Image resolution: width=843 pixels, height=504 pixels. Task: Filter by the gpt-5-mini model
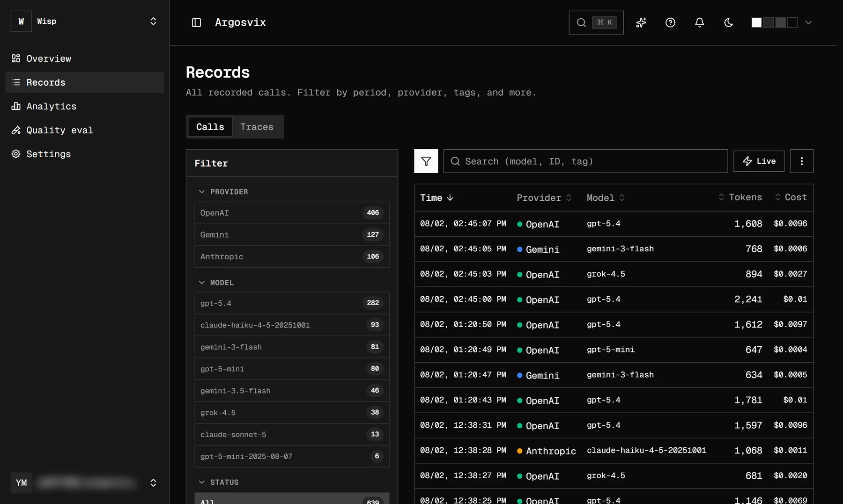pos(292,369)
